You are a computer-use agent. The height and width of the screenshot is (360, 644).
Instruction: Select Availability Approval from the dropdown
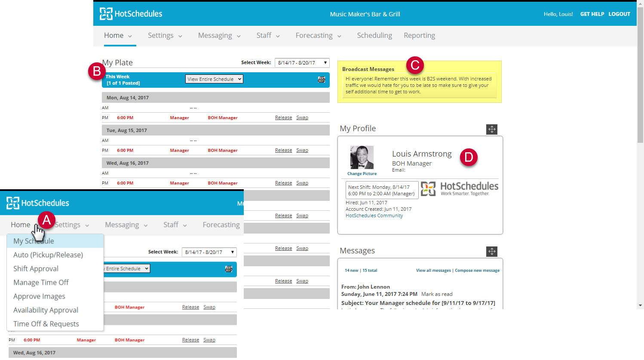(x=55, y=310)
